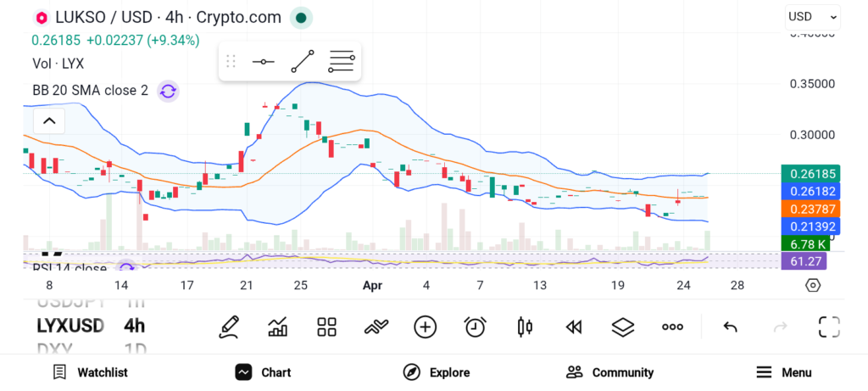The image size is (868, 391).
Task: Select the horizontal line drawing tool
Action: (x=263, y=61)
